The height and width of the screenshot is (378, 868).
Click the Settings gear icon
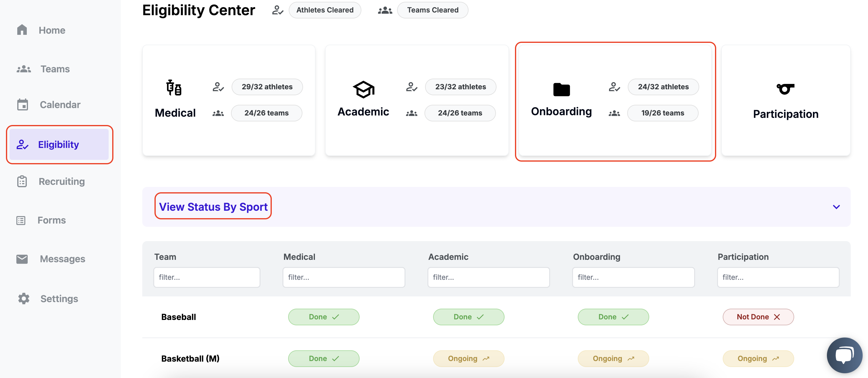click(24, 299)
